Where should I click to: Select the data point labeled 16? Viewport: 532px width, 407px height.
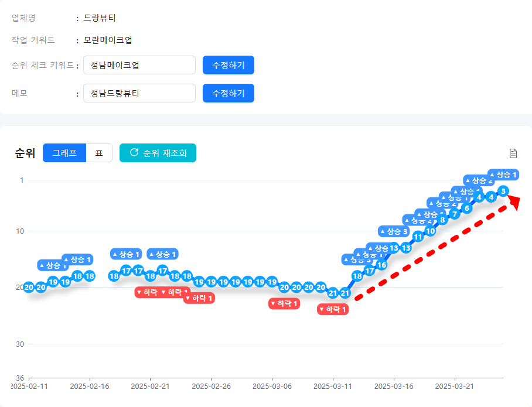[381, 265]
